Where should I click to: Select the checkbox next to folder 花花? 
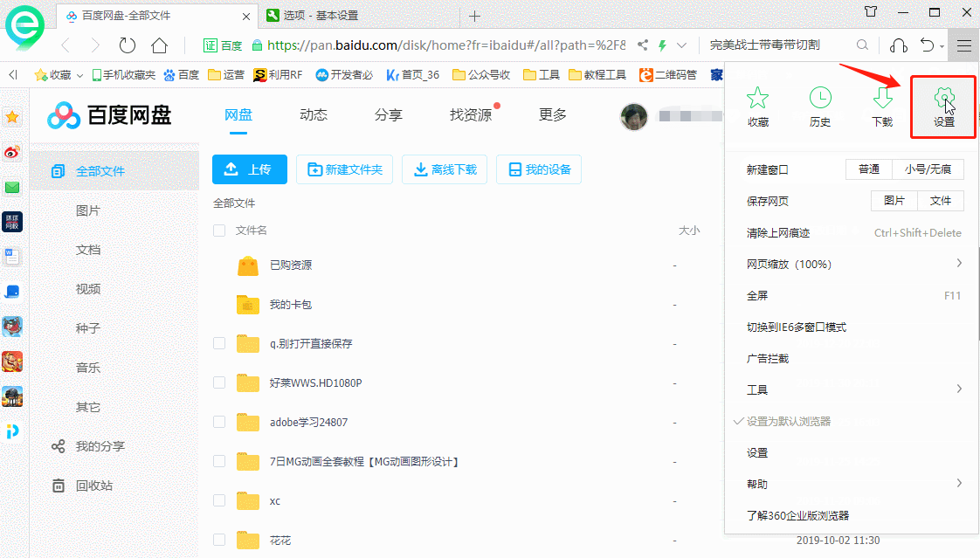[218, 540]
